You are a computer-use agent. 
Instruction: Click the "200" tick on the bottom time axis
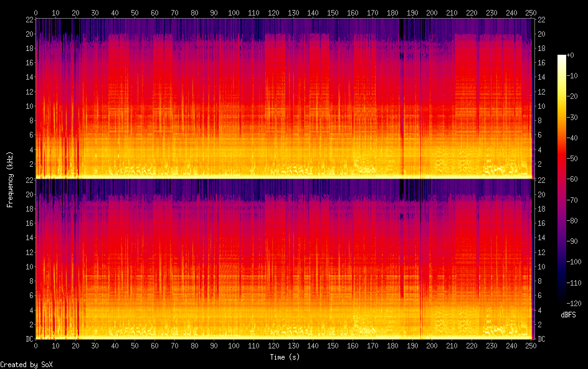pos(432,346)
